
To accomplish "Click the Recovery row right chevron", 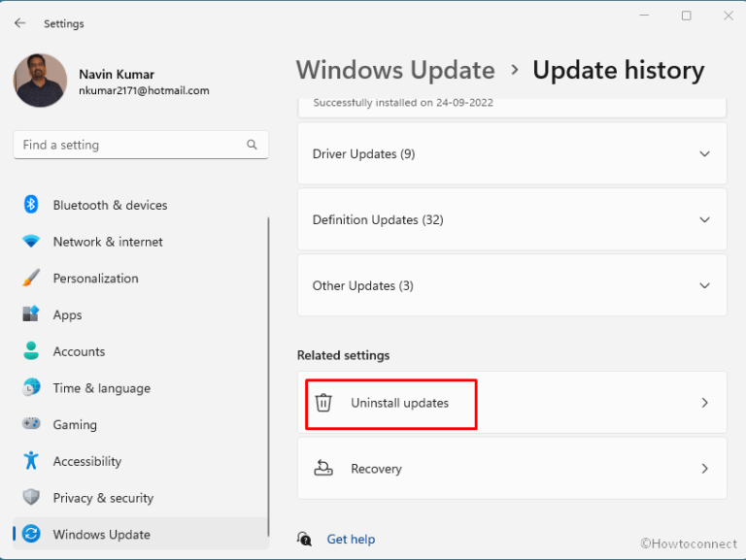I will (x=704, y=469).
